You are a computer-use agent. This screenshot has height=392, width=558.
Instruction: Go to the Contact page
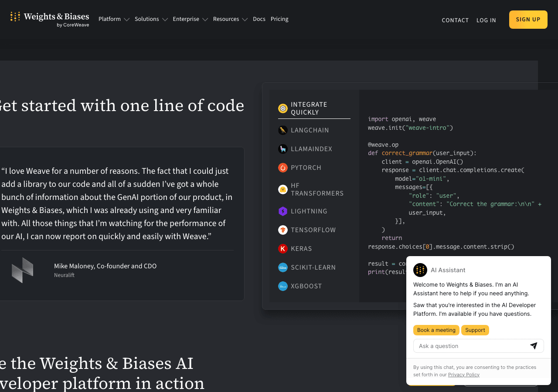(455, 20)
